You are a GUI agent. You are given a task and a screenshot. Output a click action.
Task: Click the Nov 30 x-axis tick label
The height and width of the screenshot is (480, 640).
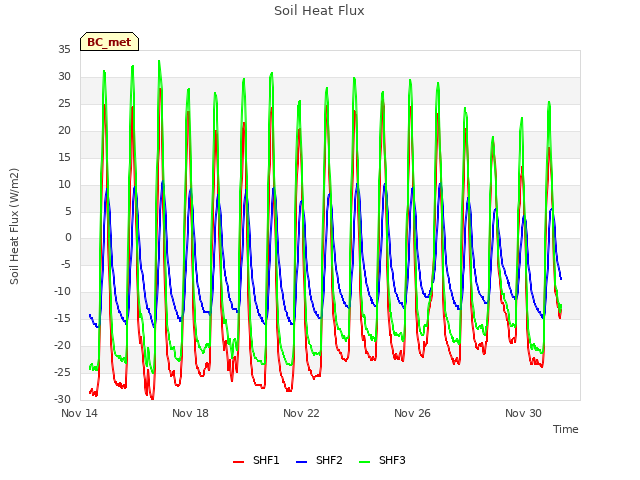(x=523, y=413)
